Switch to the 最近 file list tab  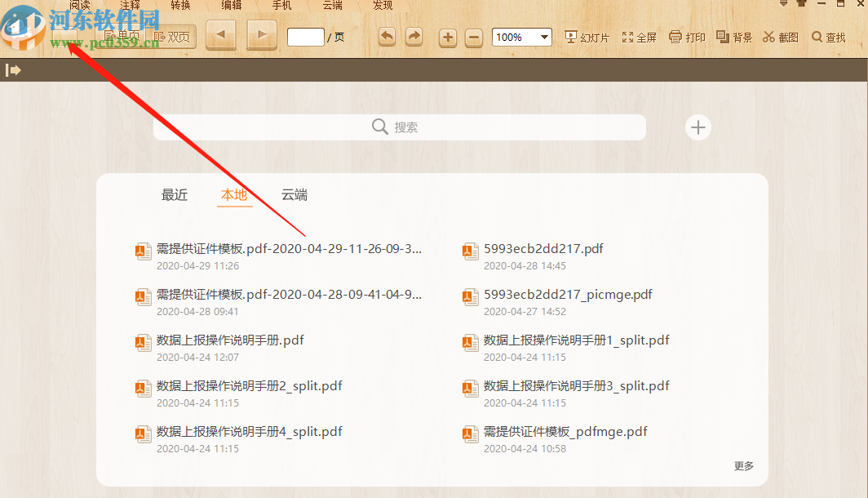click(175, 195)
